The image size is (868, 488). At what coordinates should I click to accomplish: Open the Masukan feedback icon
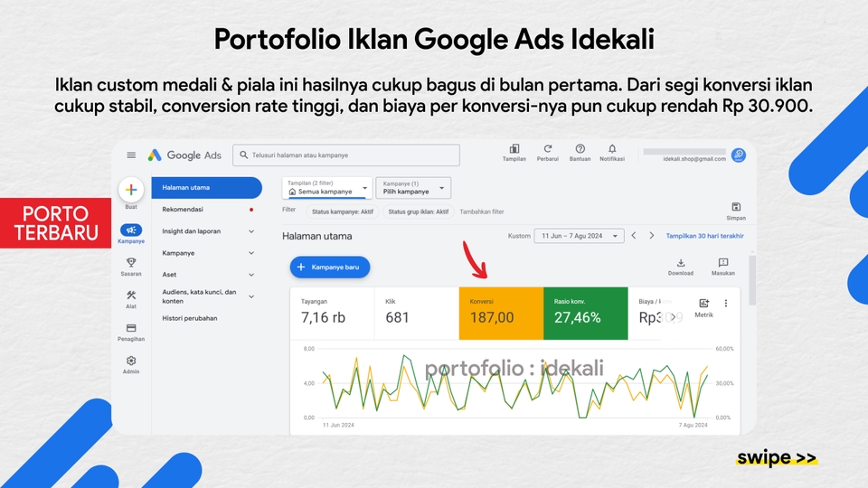[x=723, y=262]
